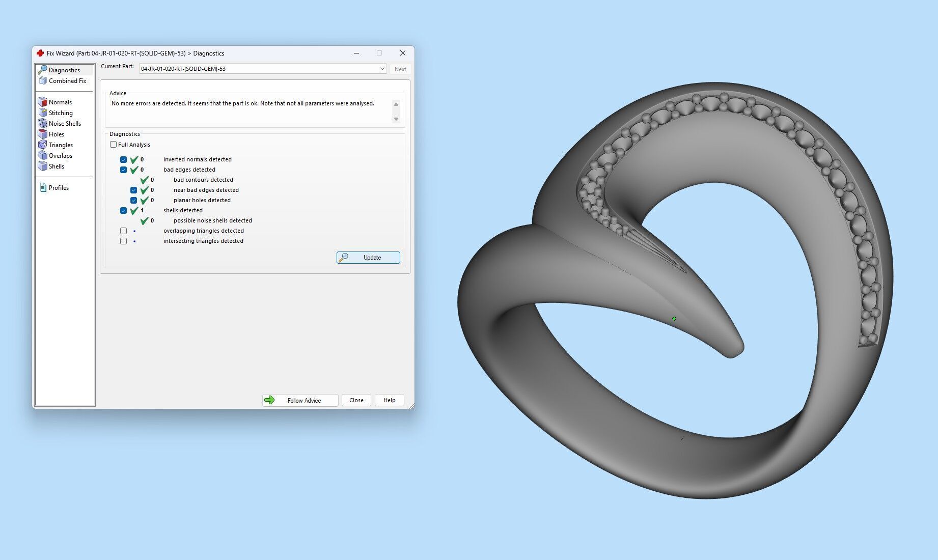Click green checkmark beside possible noise shells
The image size is (938, 560).
point(145,220)
